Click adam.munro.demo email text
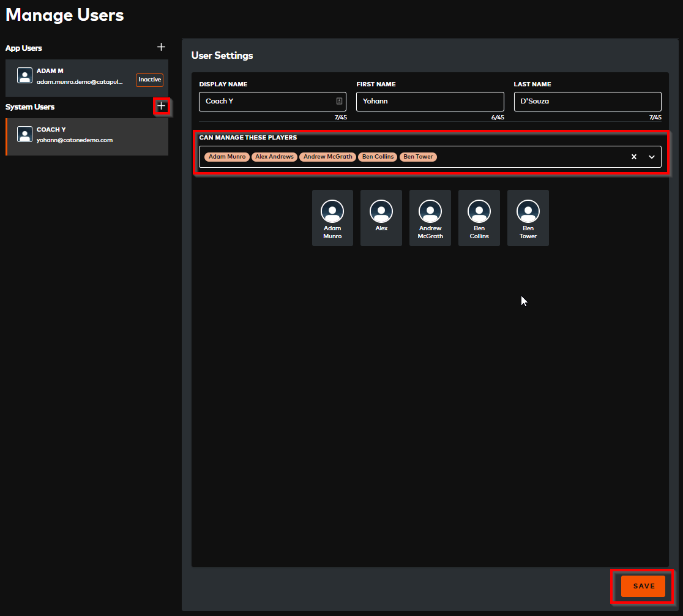Viewport: 683px width, 616px height. pos(80,82)
